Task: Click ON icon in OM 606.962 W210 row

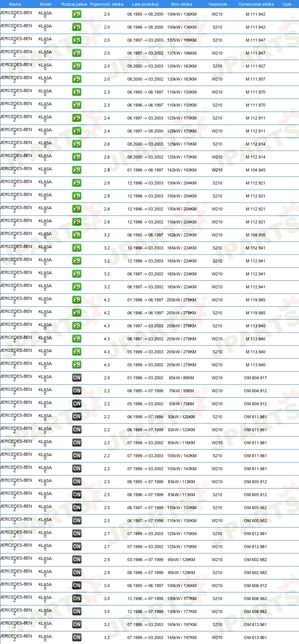Action: tap(76, 612)
